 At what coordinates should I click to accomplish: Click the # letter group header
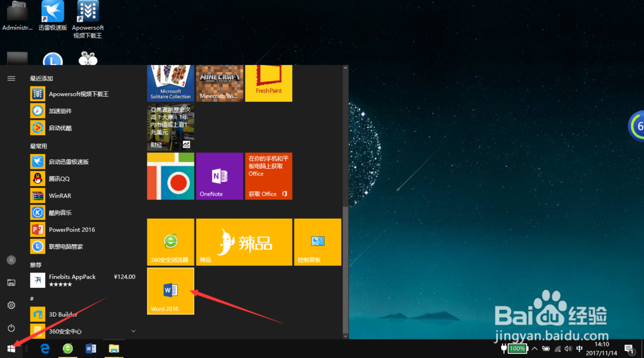click(x=32, y=299)
